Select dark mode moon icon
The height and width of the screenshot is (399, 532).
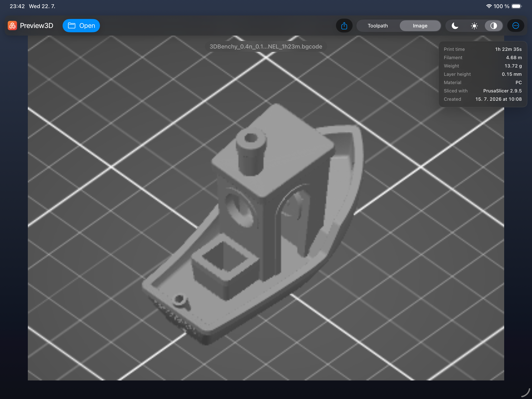click(455, 26)
